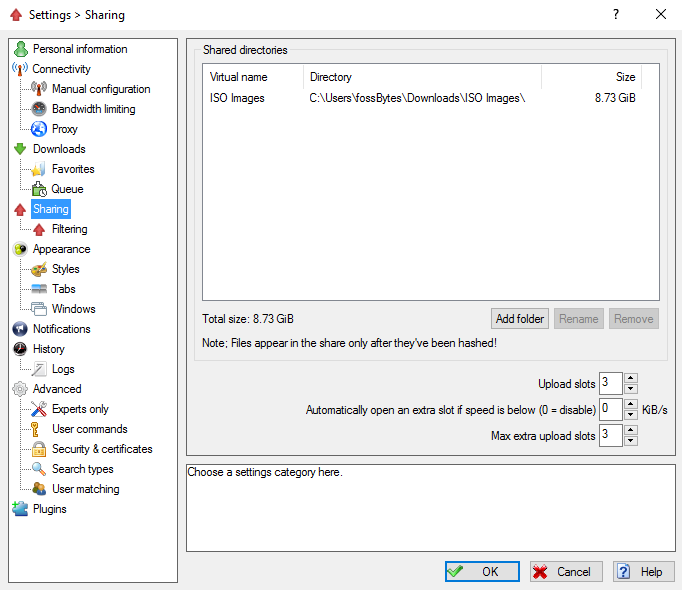682x590 pixels.
Task: Select Manual configuration in the tree
Action: (x=101, y=89)
